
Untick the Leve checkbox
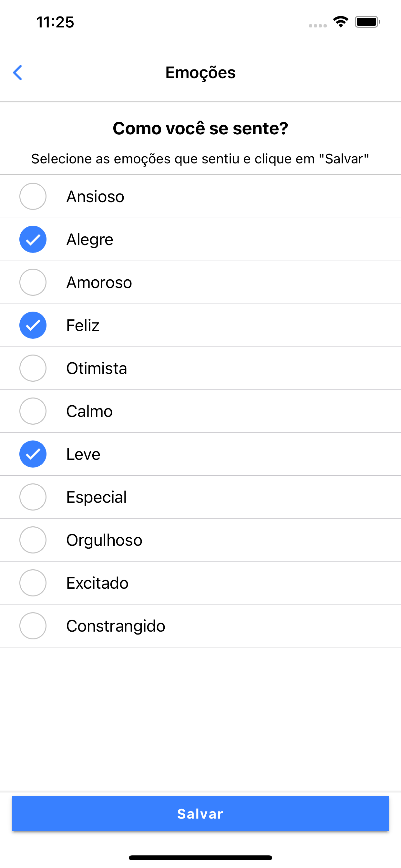point(33,454)
